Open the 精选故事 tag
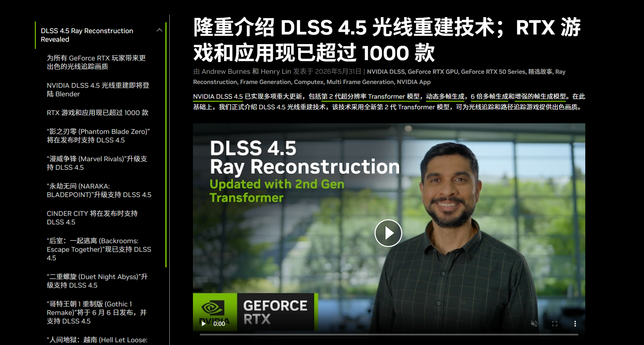Viewport: 644px width, 345px height. point(540,72)
